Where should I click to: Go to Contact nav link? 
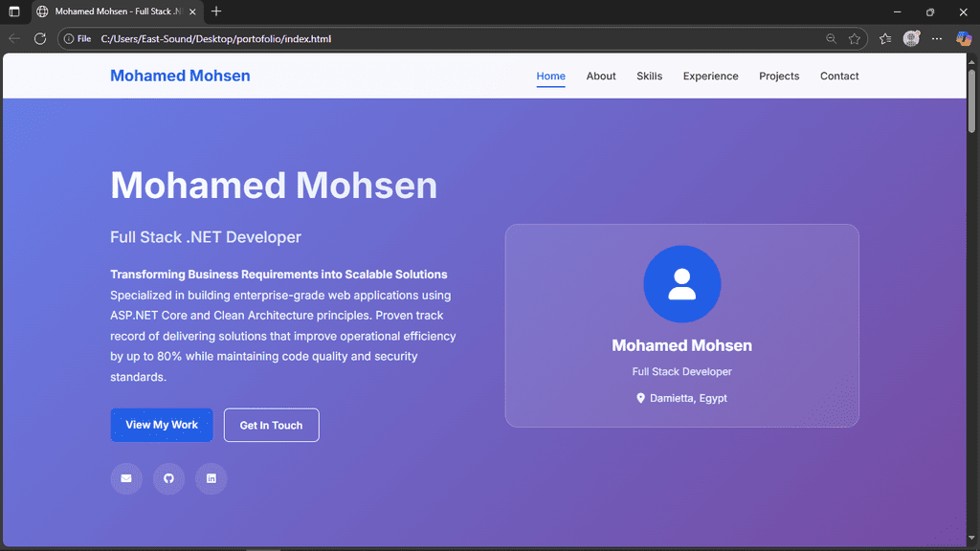(x=839, y=77)
